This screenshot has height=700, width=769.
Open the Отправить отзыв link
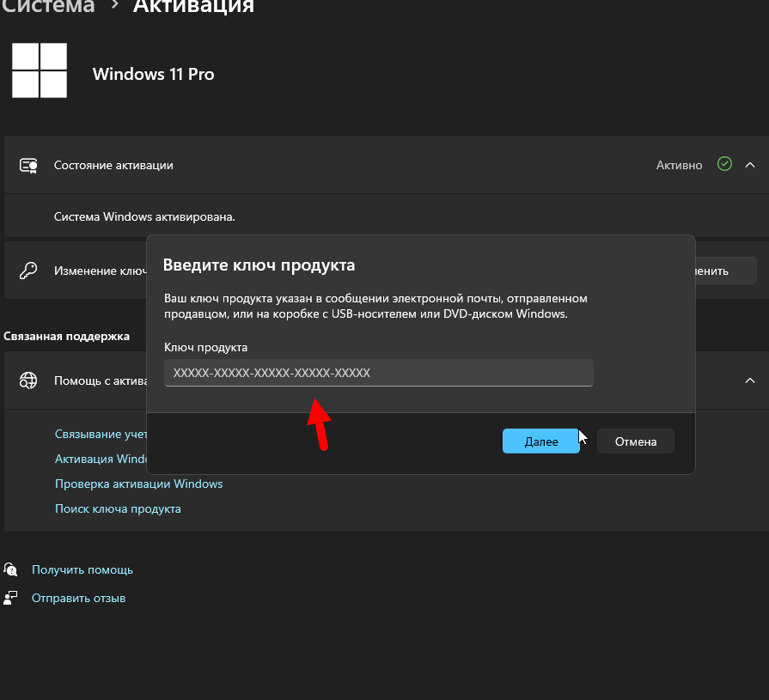[x=79, y=598]
